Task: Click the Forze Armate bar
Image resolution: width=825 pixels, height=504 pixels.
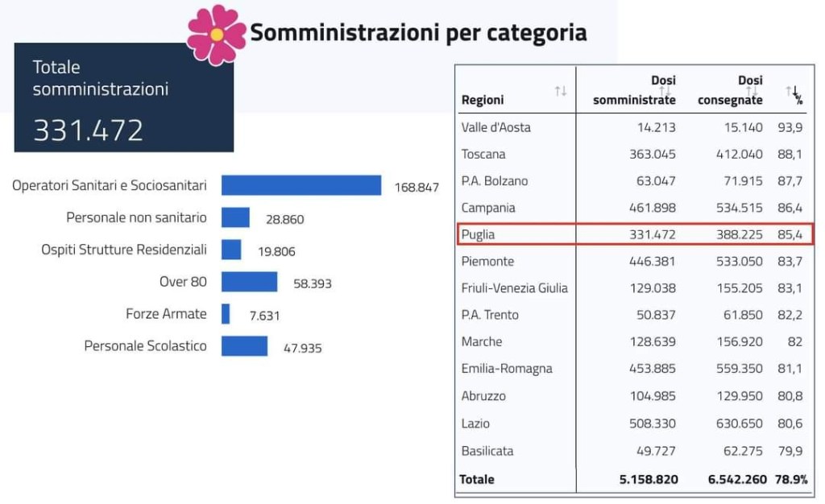Action: pos(226,314)
